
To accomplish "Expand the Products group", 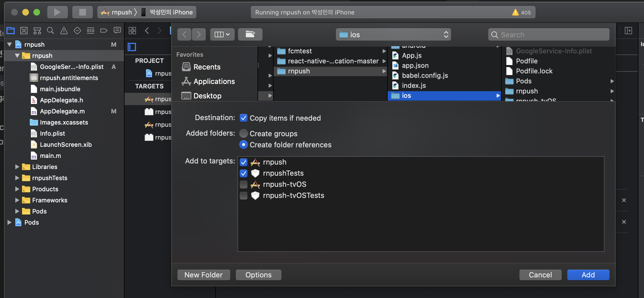I will (x=17, y=189).
